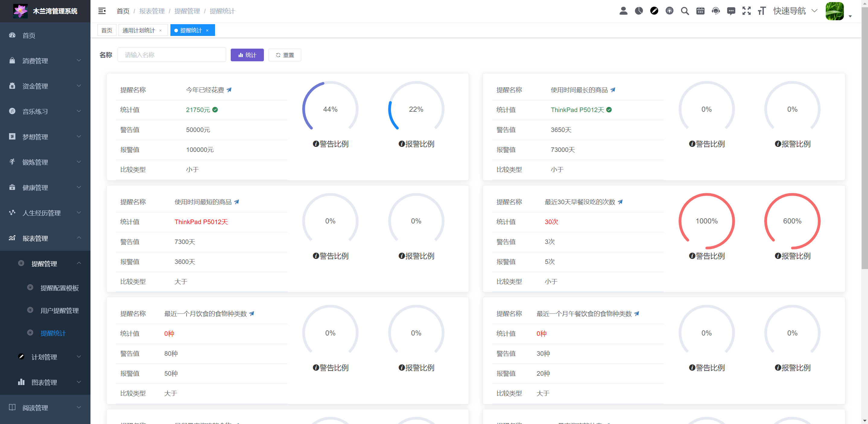Click the 重置 reset button
The width and height of the screenshot is (868, 424).
[285, 55]
